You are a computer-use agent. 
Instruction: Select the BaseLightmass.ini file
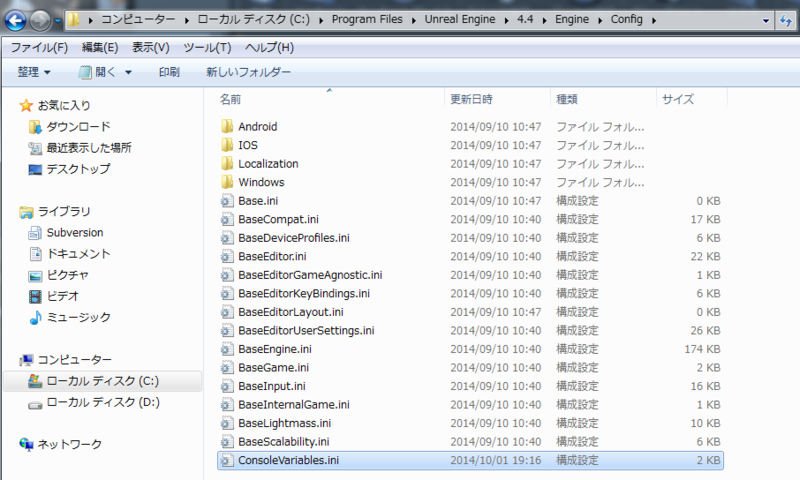click(x=284, y=423)
